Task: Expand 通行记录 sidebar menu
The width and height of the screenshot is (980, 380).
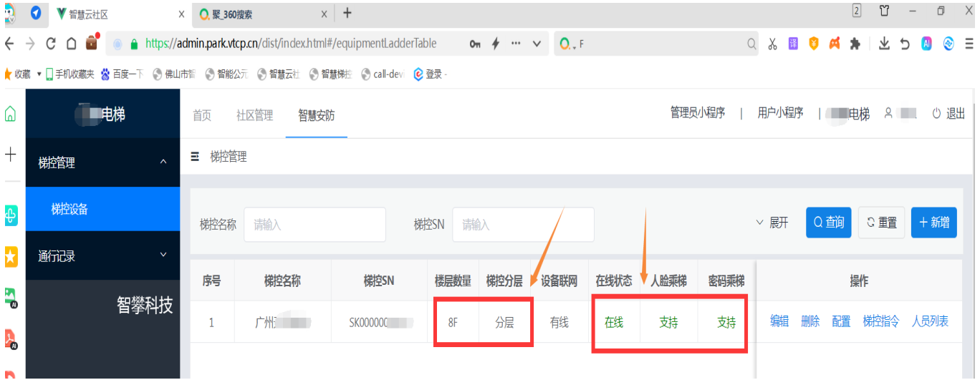Action: [102, 255]
